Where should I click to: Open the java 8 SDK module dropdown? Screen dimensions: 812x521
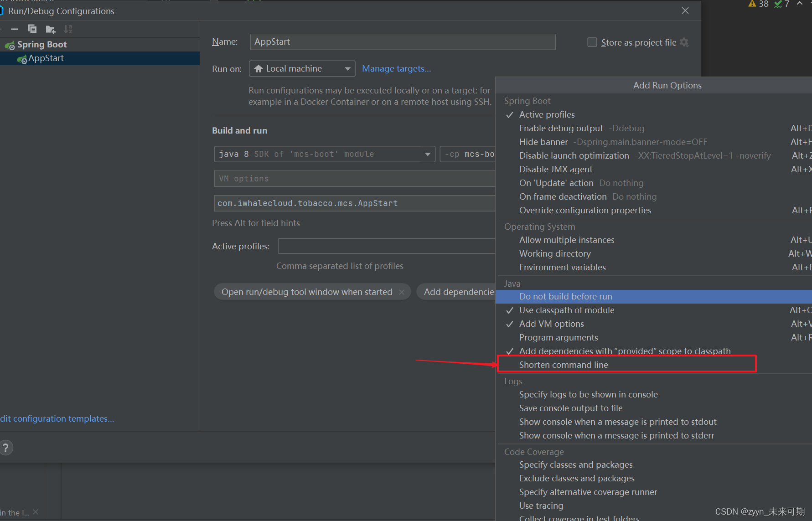click(x=325, y=154)
